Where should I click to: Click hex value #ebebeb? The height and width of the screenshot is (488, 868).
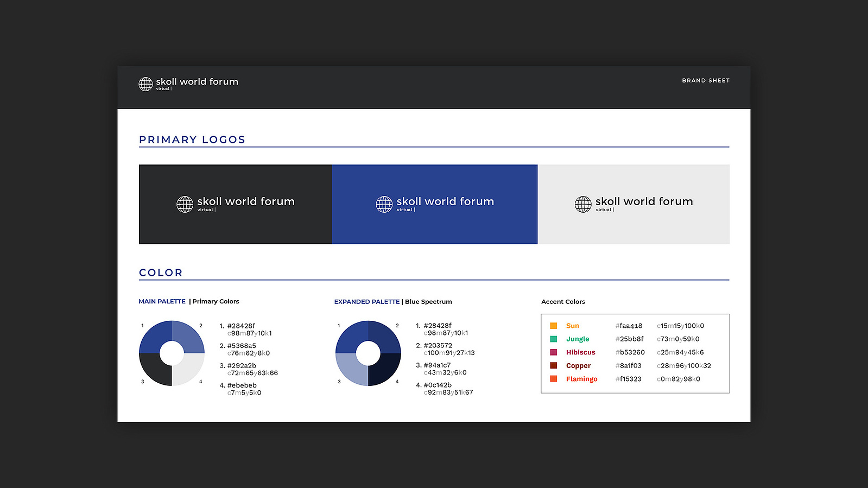(x=242, y=385)
